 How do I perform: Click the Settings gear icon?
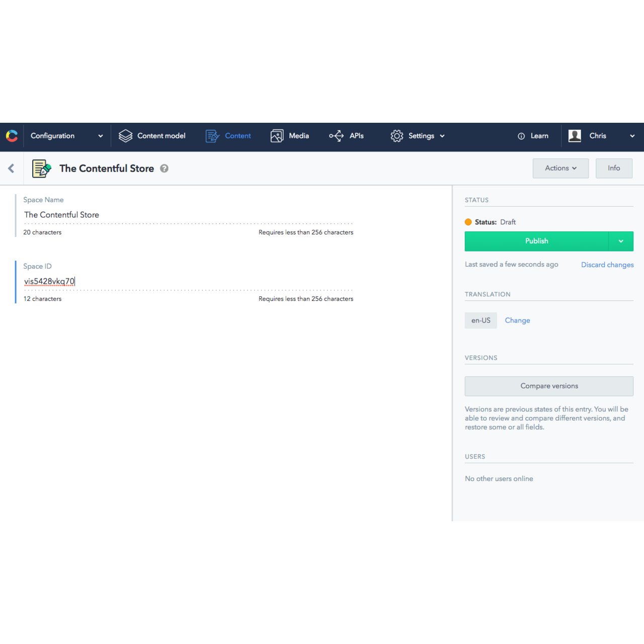(396, 136)
